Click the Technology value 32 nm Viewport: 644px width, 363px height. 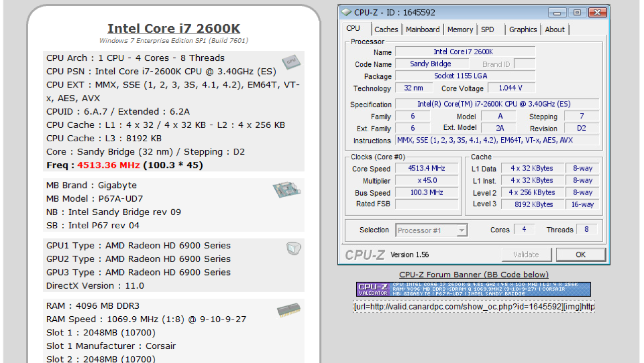[413, 88]
